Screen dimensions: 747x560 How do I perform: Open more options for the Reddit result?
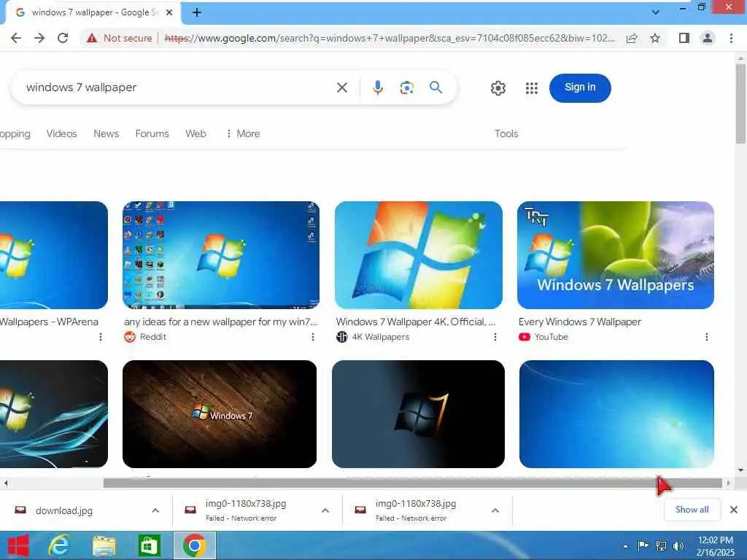point(312,337)
